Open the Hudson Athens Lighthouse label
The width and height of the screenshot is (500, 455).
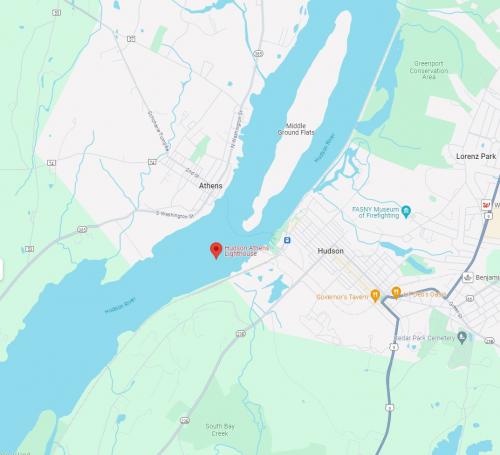coord(246,251)
